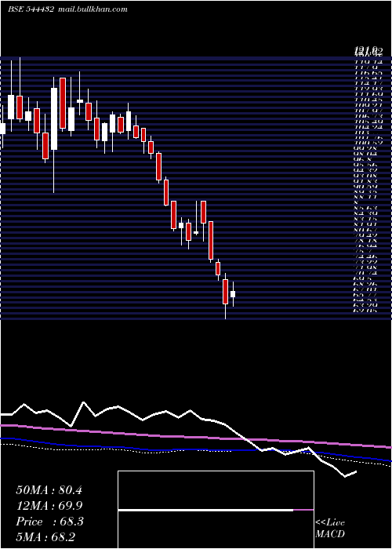The height and width of the screenshot is (549, 392).
Task: Click the solid blue moving average line
Action: [x=196, y=450]
